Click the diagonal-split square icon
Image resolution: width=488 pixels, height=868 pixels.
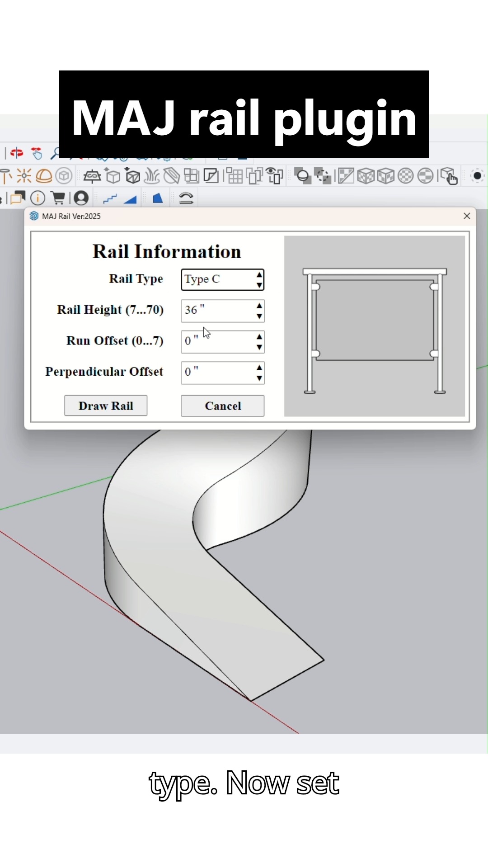point(346,176)
